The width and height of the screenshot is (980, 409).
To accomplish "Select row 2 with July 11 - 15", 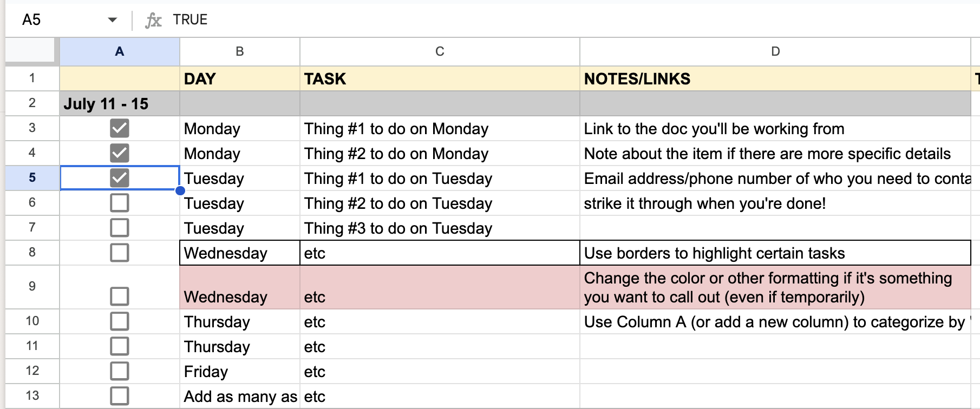I will coord(31,103).
